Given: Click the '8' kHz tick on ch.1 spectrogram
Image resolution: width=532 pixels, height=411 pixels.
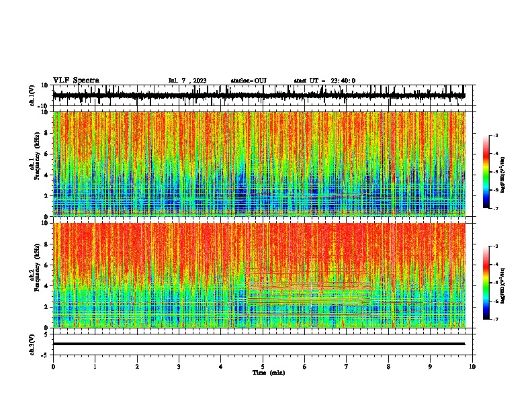Looking at the screenshot, I should [x=47, y=133].
